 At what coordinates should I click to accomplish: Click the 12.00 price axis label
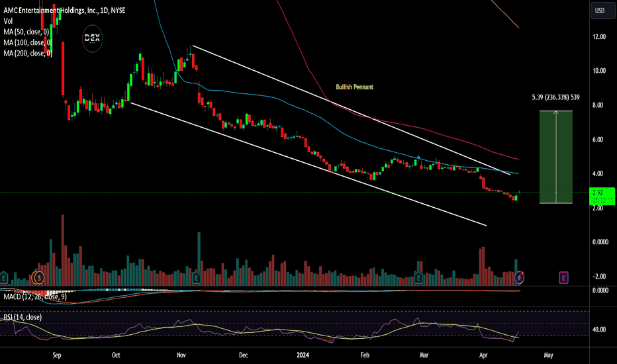599,36
